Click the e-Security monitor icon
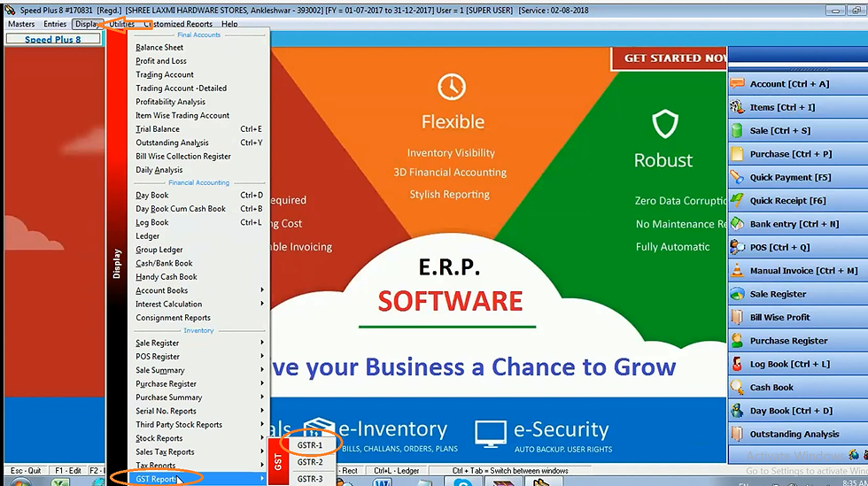 491,435
